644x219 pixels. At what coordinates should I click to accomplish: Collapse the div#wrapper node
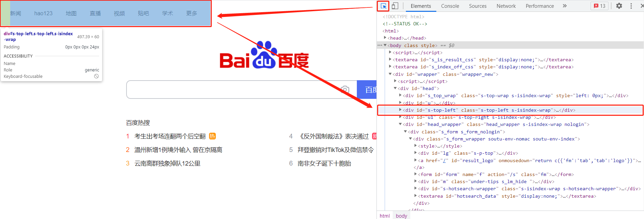coord(390,74)
